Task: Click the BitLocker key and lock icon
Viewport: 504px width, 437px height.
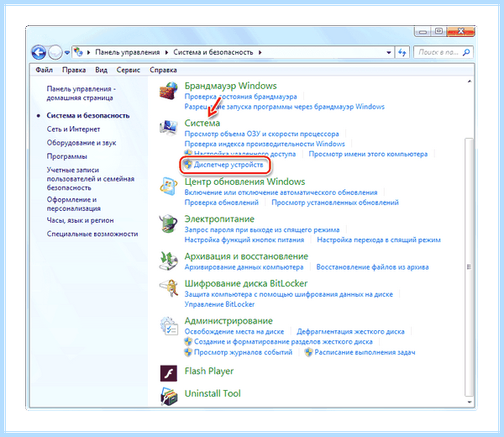Action: pos(169,288)
